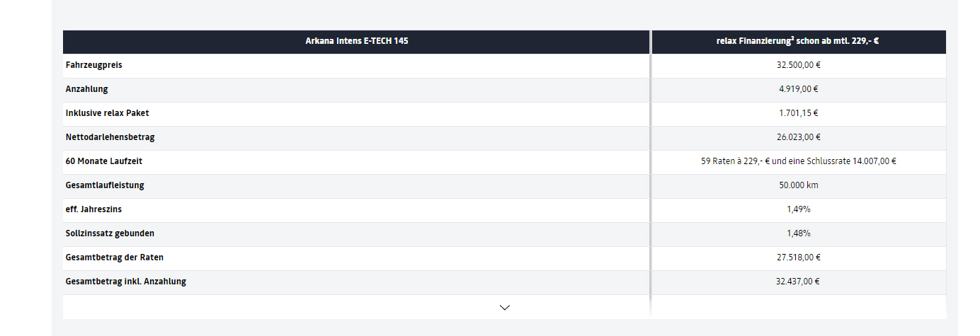Select the Gesamtlaufleistung row label
The height and width of the screenshot is (336, 980).
(x=105, y=185)
